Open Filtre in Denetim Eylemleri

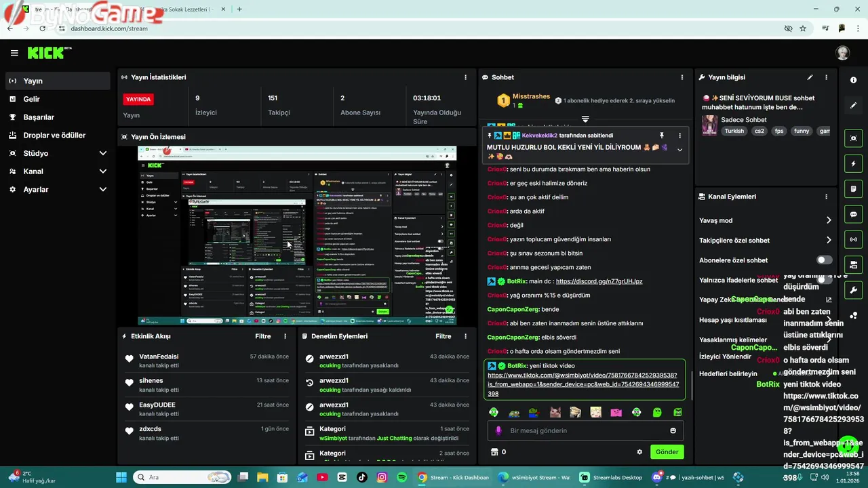coord(443,336)
